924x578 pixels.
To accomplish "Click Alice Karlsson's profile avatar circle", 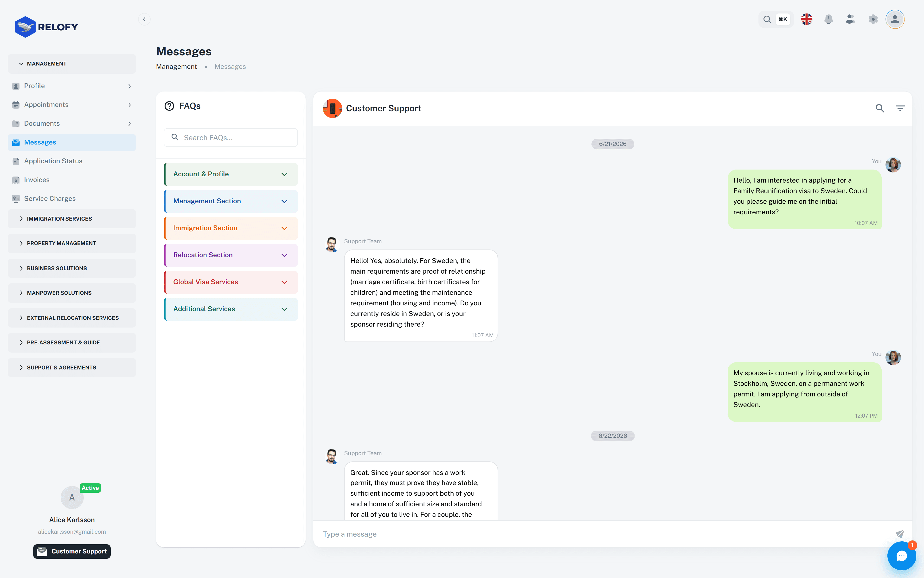I will [72, 497].
